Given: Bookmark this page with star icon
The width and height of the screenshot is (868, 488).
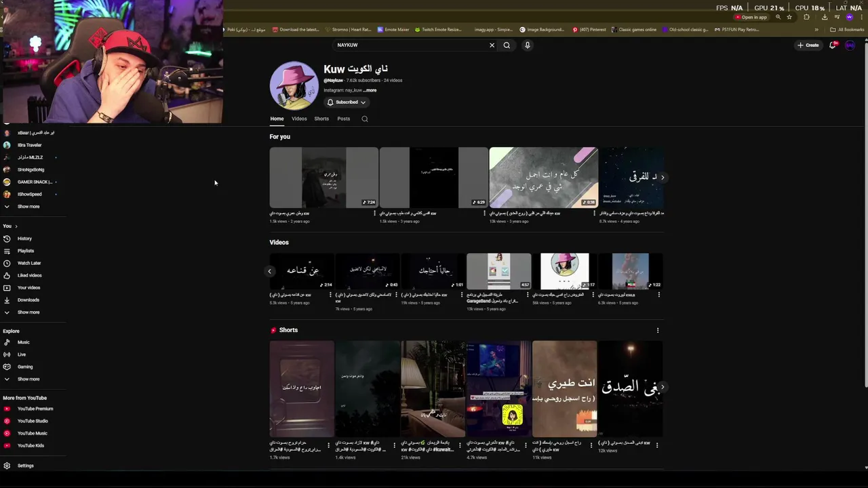Looking at the screenshot, I should click(x=789, y=17).
